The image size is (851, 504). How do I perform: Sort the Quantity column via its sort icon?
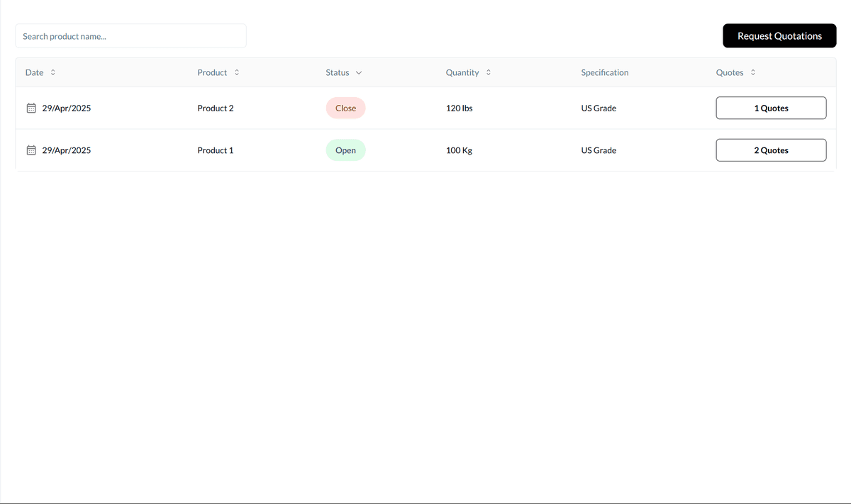tap(487, 72)
